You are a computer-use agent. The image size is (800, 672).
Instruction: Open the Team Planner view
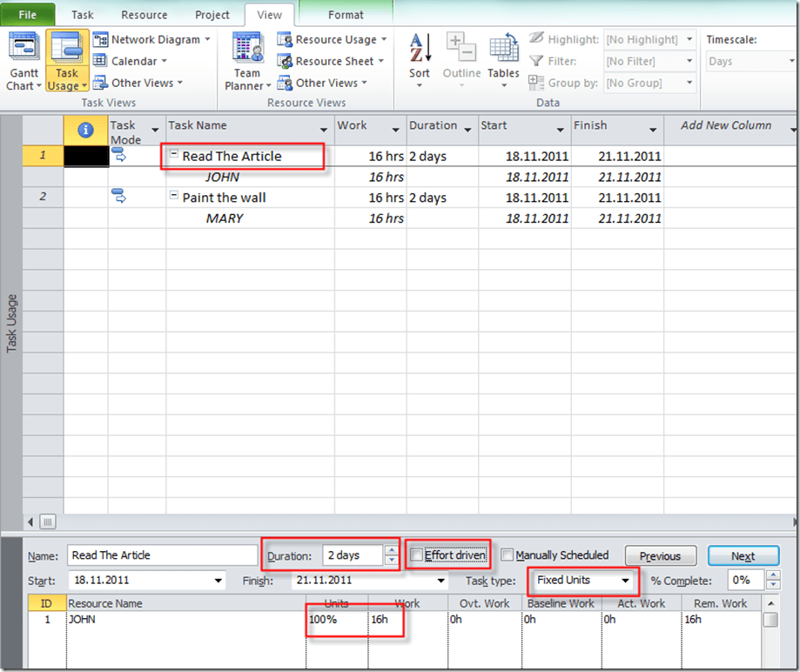coord(247,61)
